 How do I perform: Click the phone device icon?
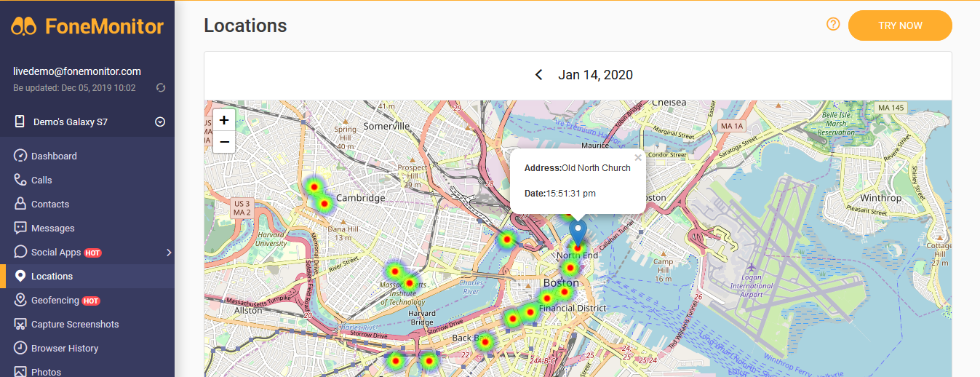[20, 122]
